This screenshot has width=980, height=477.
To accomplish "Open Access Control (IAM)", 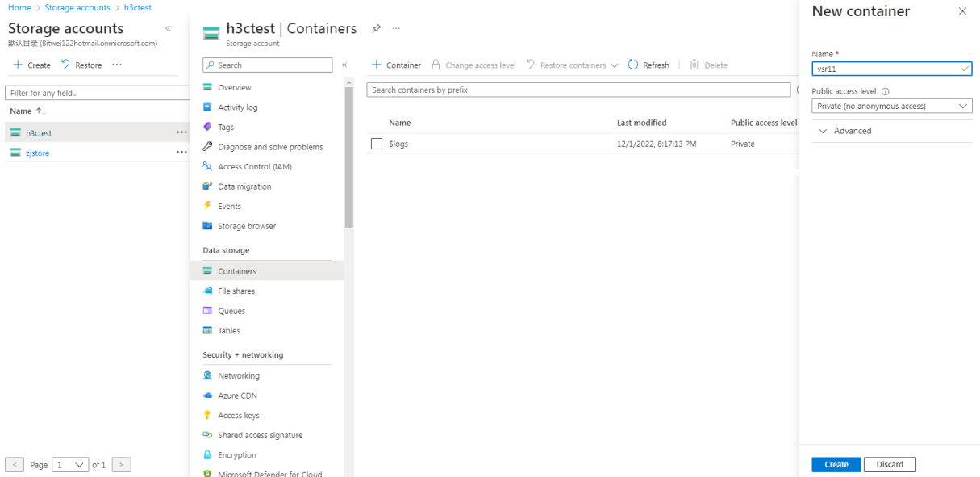I will click(254, 166).
